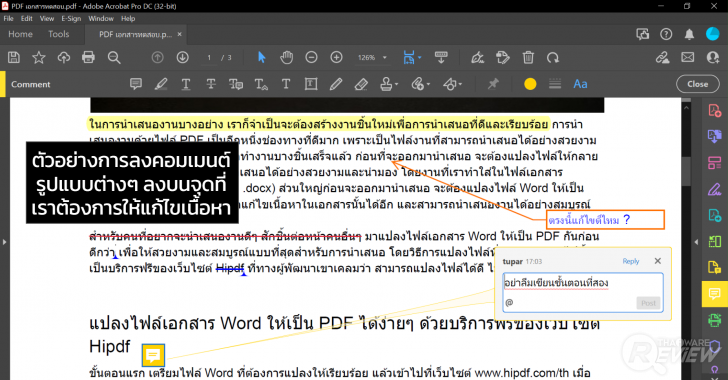The height and width of the screenshot is (380, 728).
Task: Select the Underline text tool
Action: tap(186, 84)
